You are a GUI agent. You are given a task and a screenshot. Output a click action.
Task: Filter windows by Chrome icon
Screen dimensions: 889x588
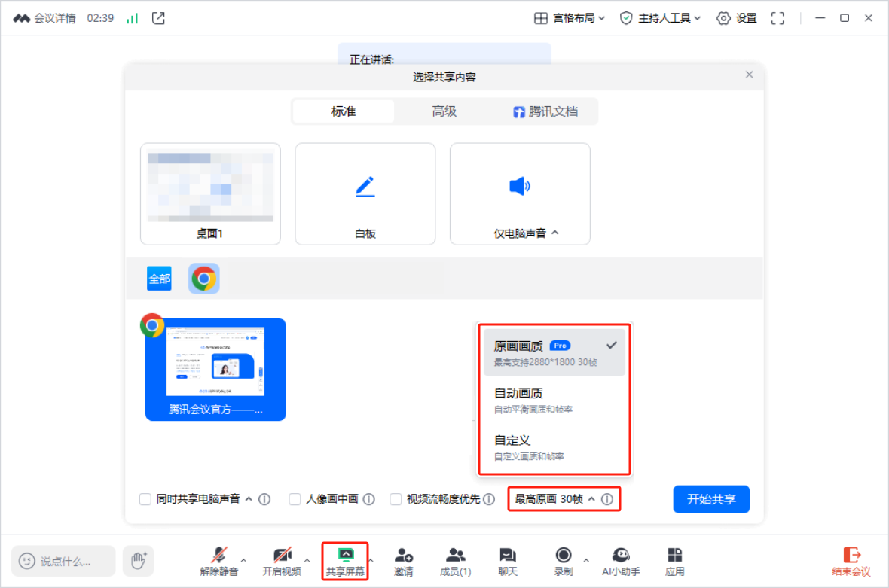pyautogui.click(x=204, y=278)
